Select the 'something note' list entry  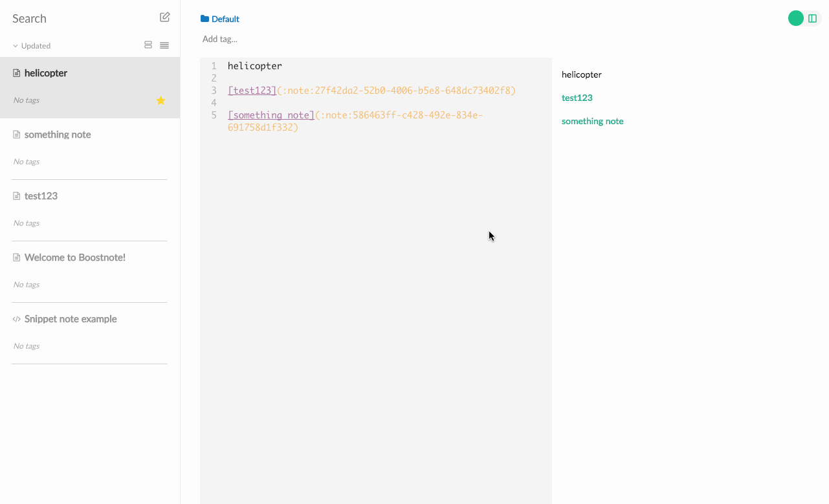click(57, 134)
